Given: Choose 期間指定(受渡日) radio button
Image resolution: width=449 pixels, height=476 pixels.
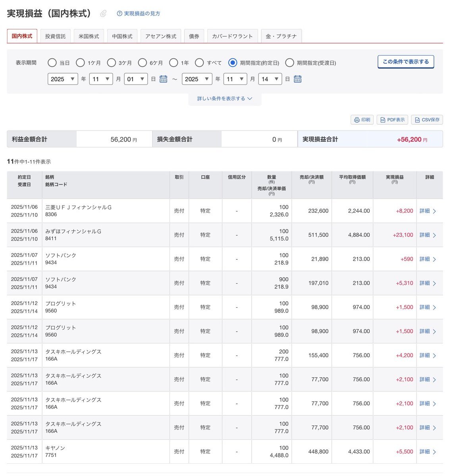Looking at the screenshot, I should point(290,63).
